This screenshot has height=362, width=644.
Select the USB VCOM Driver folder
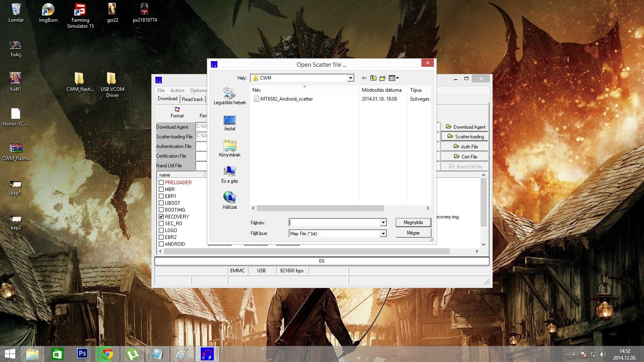(112, 85)
